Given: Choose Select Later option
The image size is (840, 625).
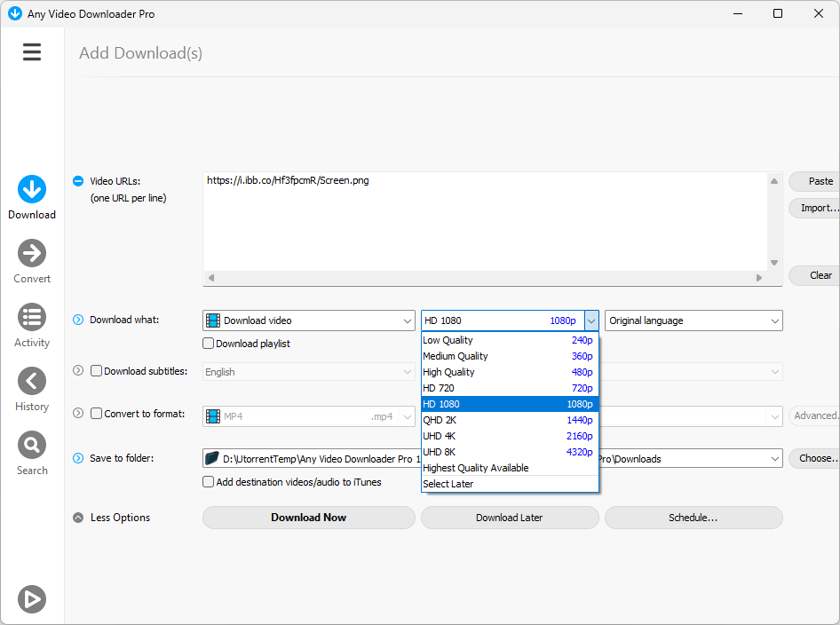Looking at the screenshot, I should pyautogui.click(x=510, y=484).
